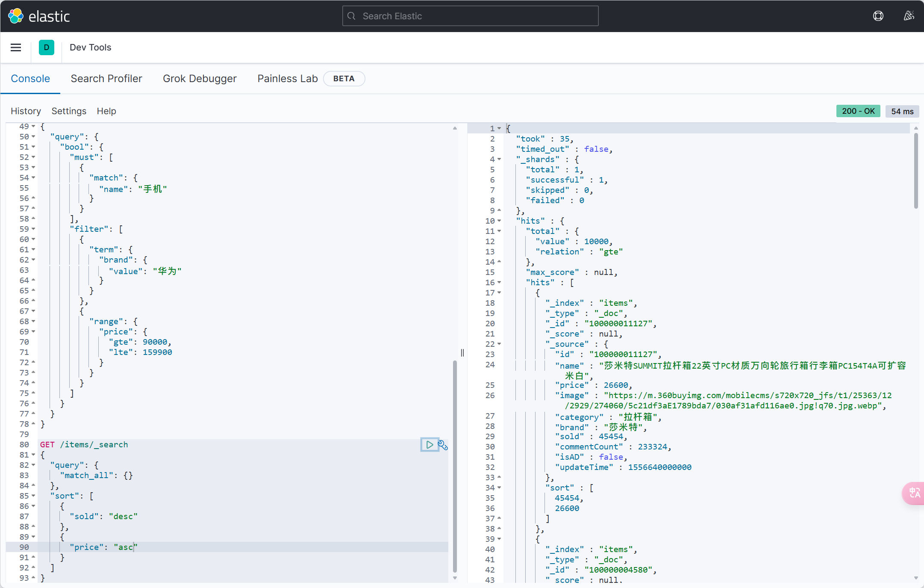Collapse the "filter" block at line 59
Viewport: 924px width, 588px height.
33,229
